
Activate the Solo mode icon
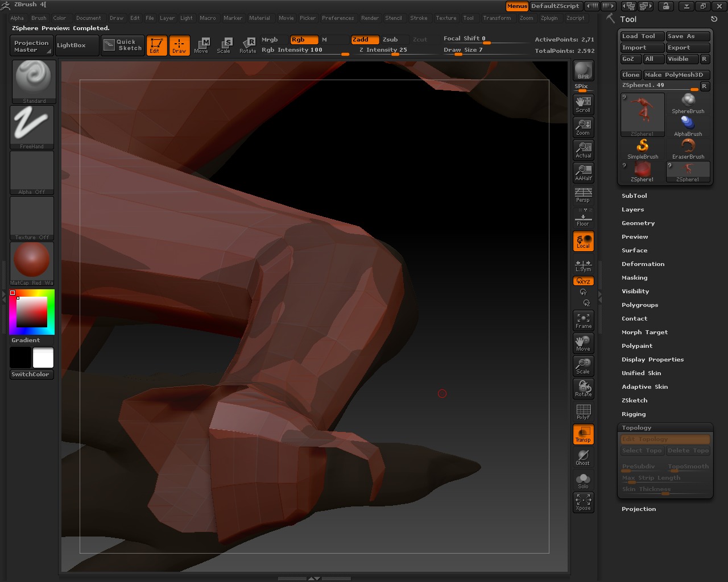pyautogui.click(x=583, y=480)
